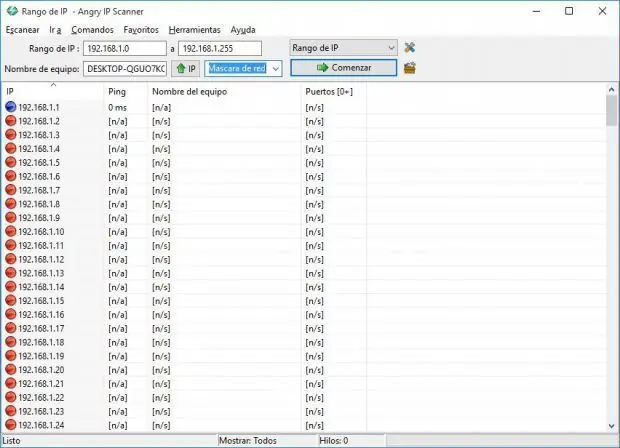Screen dimensions: 620x448
Task: Sort by Nombre del equipo column header
Action: [x=224, y=92]
